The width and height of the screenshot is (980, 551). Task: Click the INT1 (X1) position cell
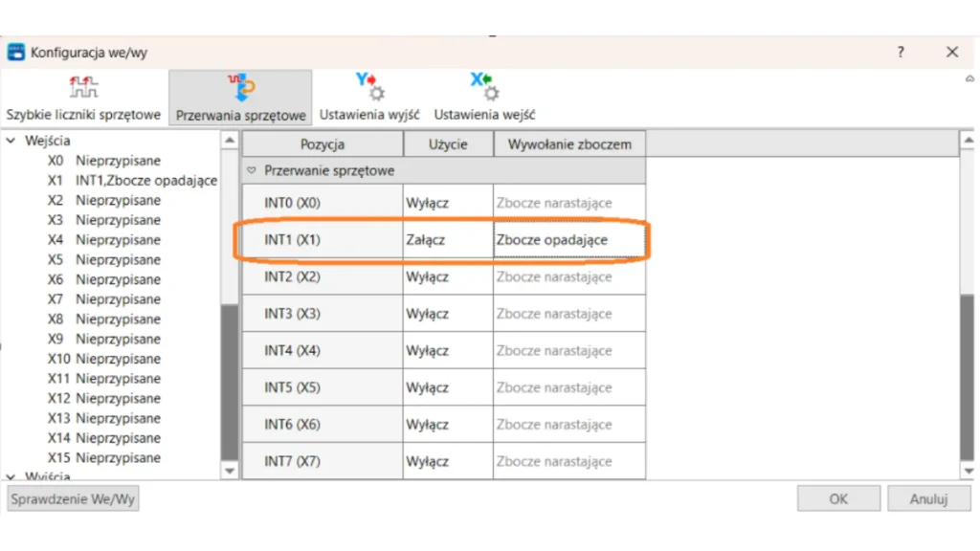(x=323, y=240)
